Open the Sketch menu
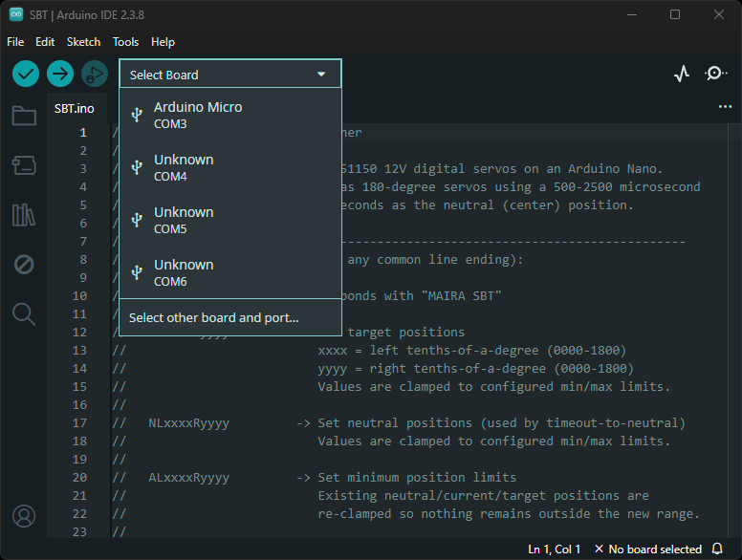 point(83,42)
